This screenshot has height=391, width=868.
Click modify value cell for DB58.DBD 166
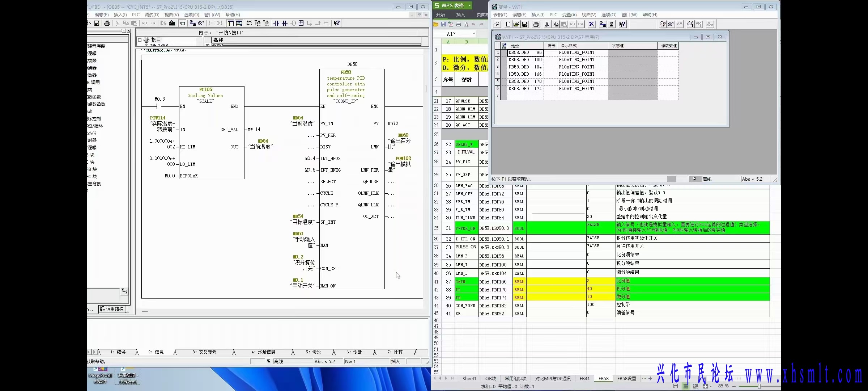click(668, 74)
